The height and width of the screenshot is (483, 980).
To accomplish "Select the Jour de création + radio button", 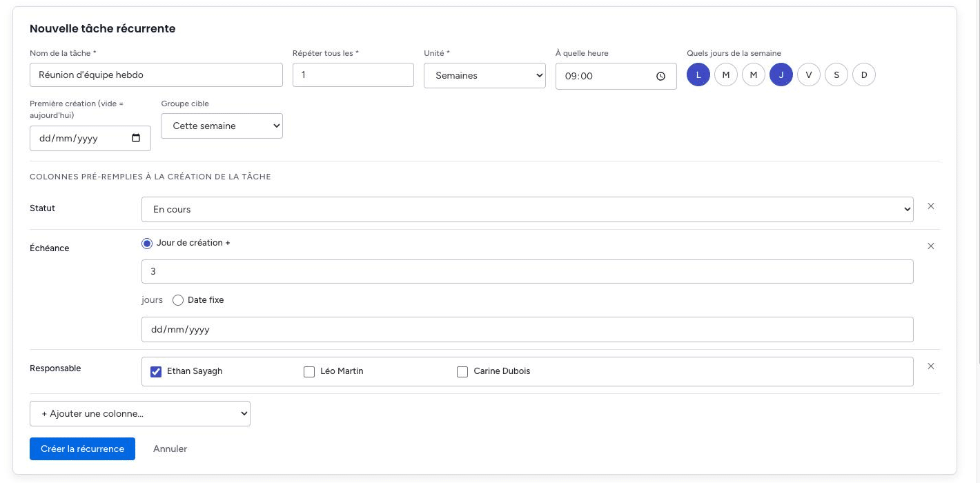I will click(147, 244).
